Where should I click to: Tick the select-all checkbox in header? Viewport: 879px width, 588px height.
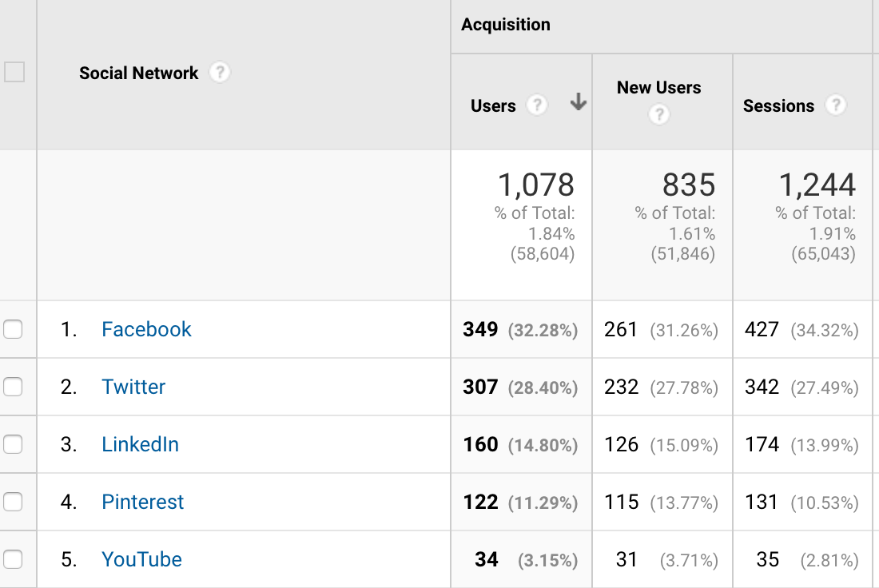(x=14, y=72)
